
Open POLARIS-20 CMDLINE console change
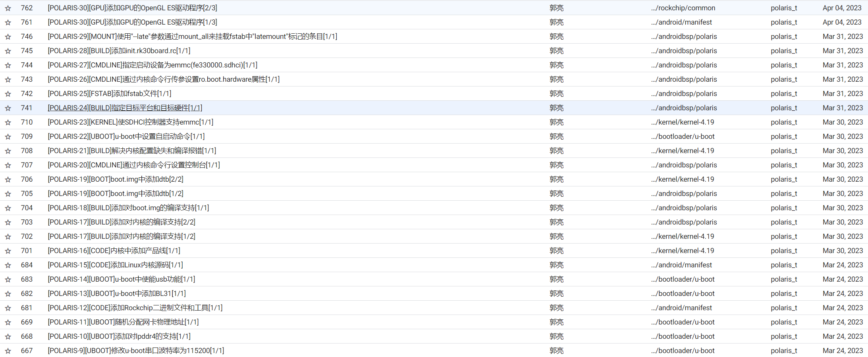pos(133,165)
